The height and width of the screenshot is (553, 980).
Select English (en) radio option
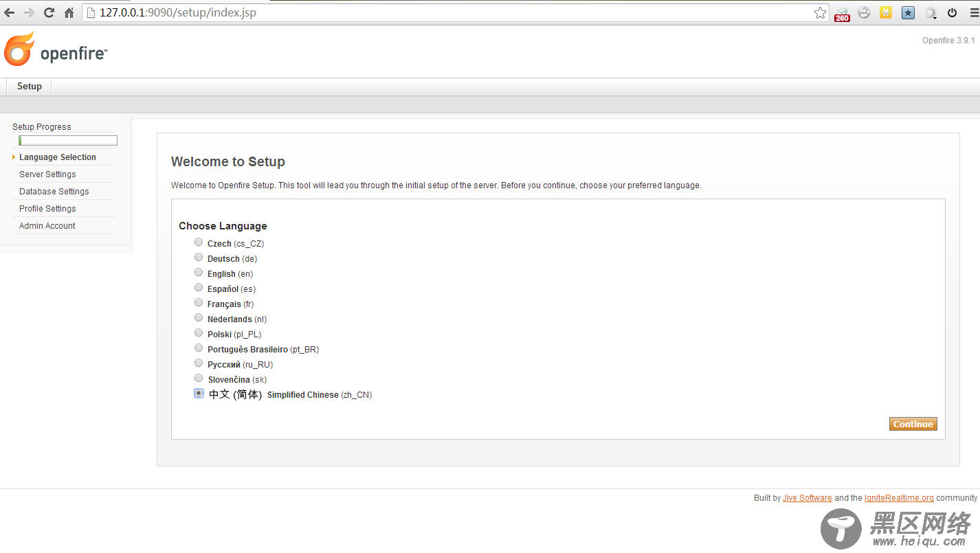[199, 272]
